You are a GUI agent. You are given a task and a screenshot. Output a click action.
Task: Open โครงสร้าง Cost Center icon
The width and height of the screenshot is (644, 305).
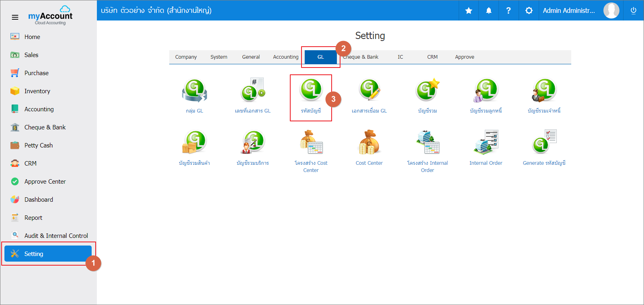point(311,142)
